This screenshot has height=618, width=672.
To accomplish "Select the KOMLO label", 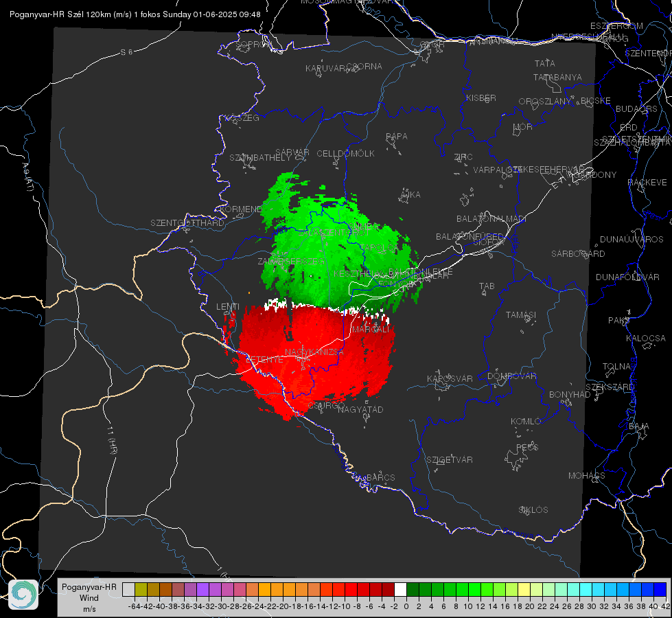I will 526,422.
